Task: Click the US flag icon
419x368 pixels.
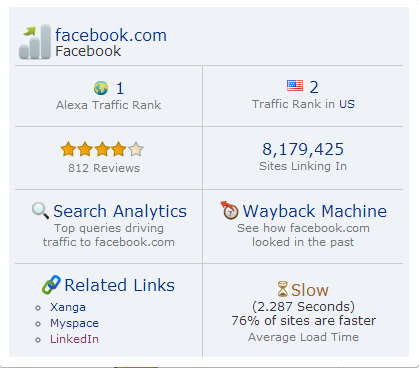Action: (295, 86)
